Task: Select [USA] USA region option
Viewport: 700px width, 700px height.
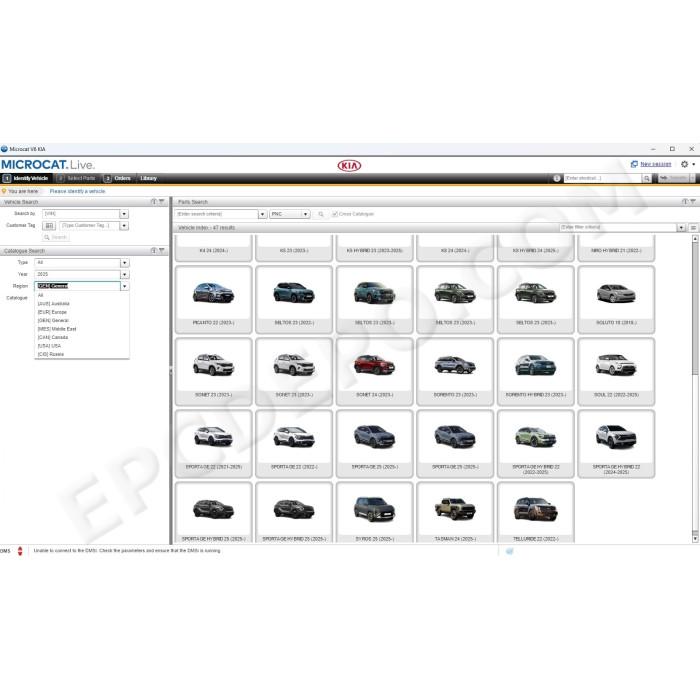Action: coord(82,346)
